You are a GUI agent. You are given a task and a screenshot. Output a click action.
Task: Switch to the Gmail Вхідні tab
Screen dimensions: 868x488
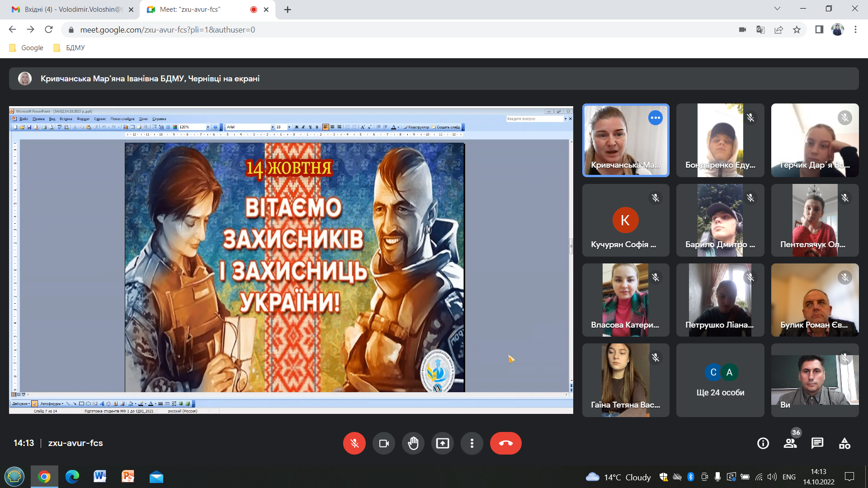click(x=70, y=9)
